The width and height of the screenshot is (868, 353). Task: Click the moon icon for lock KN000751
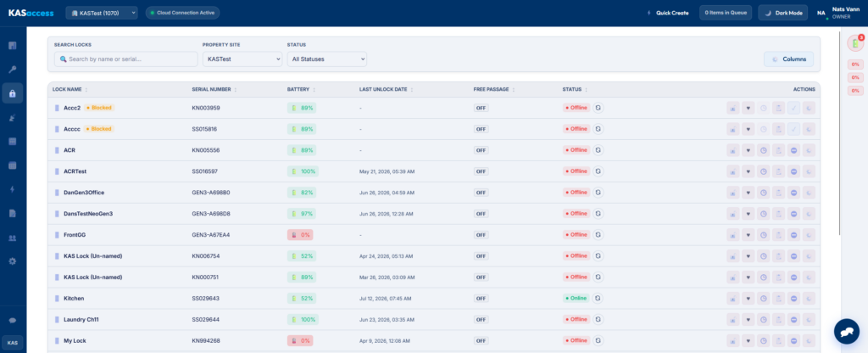809,277
